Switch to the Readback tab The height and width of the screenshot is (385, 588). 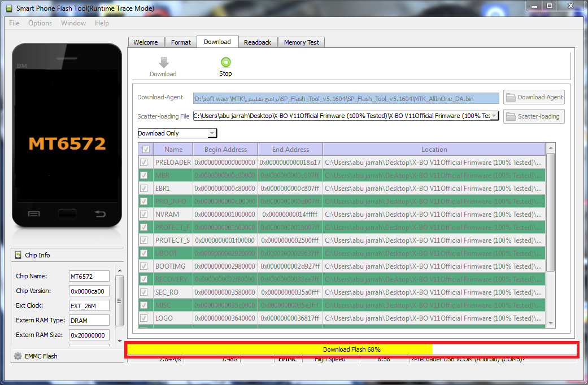coord(257,42)
